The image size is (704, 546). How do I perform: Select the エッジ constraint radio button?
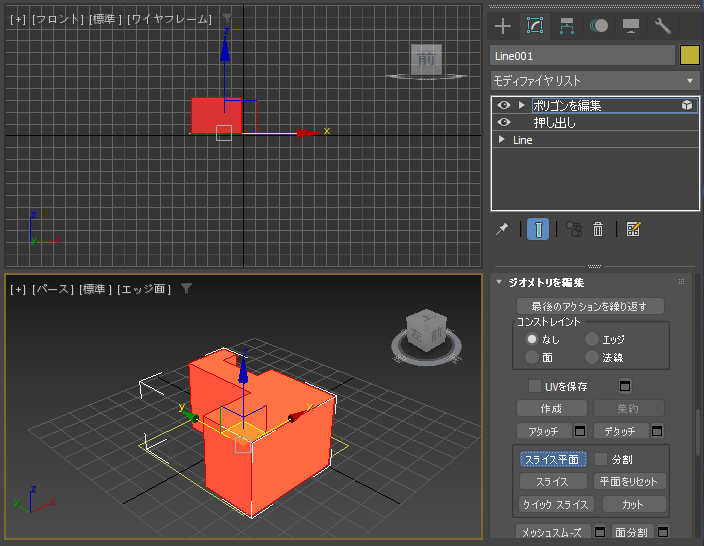point(592,339)
